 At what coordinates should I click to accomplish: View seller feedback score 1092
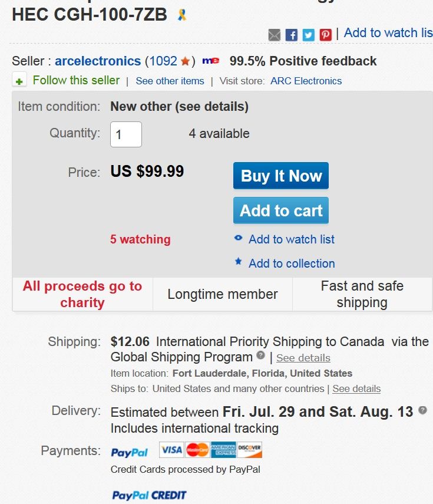pos(163,61)
